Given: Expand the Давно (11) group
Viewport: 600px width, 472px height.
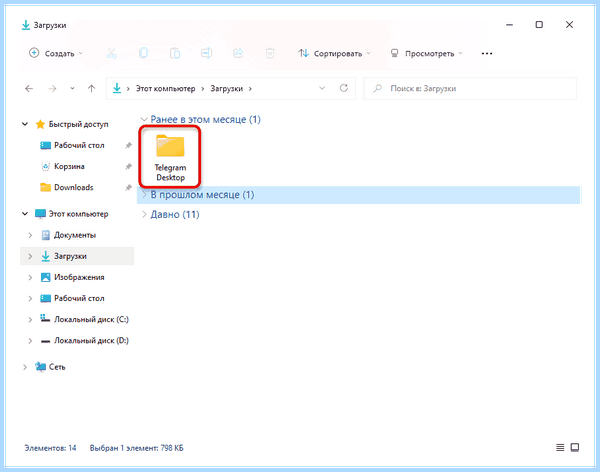Looking at the screenshot, I should click(144, 214).
